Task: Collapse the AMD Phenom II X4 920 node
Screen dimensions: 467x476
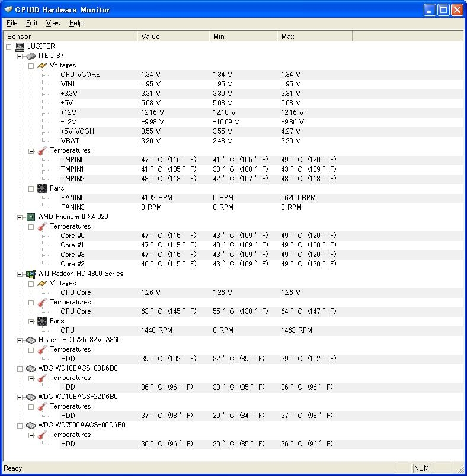Action: point(20,217)
